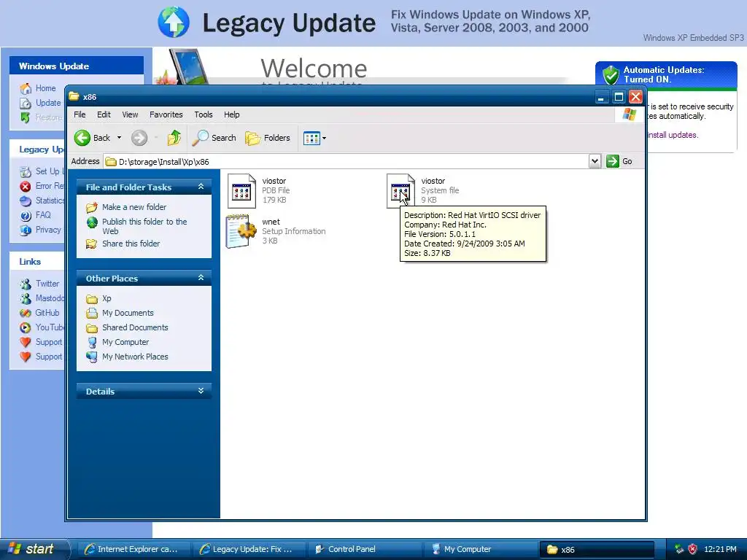The height and width of the screenshot is (560, 747).
Task: Click the install updates link
Action: point(672,135)
